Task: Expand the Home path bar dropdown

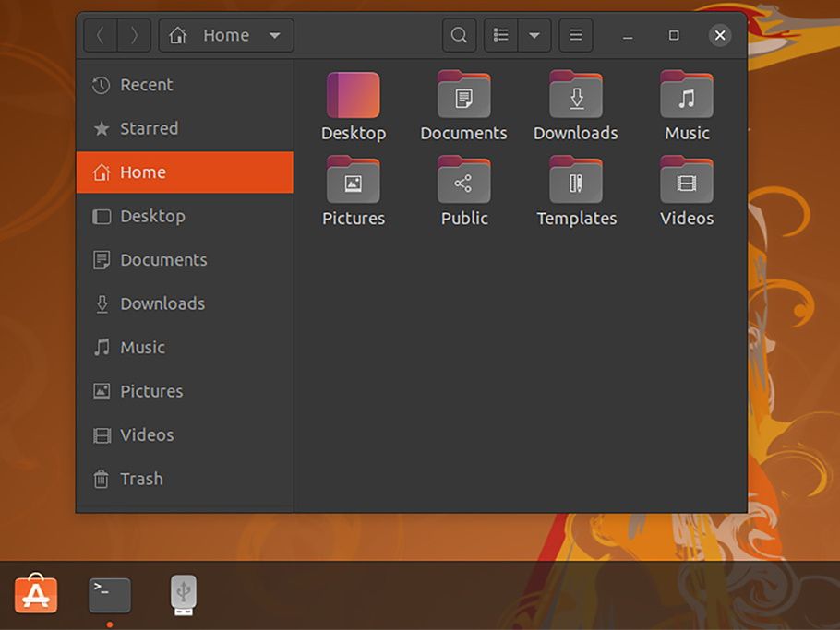Action: tap(274, 36)
